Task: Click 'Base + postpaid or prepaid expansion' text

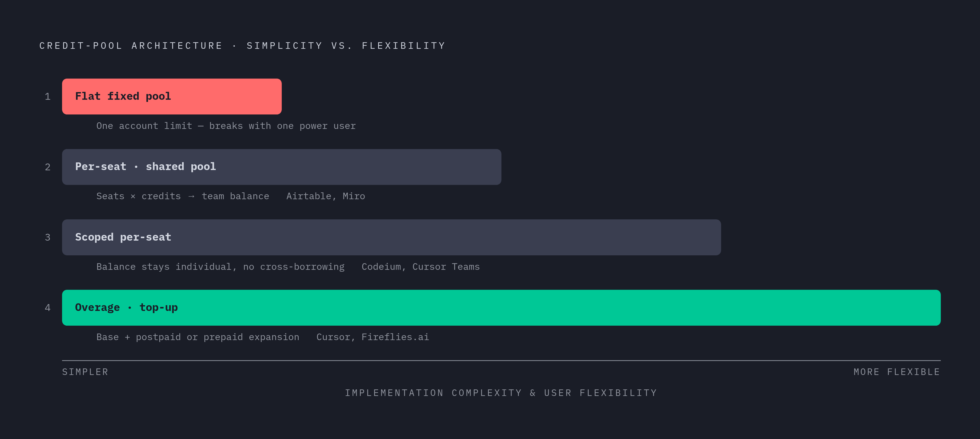Action: point(198,337)
